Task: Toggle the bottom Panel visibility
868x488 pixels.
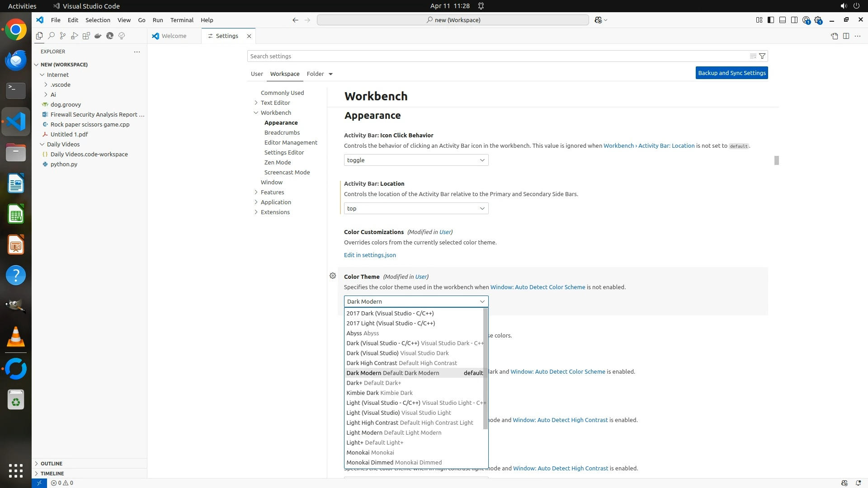Action: [783, 20]
